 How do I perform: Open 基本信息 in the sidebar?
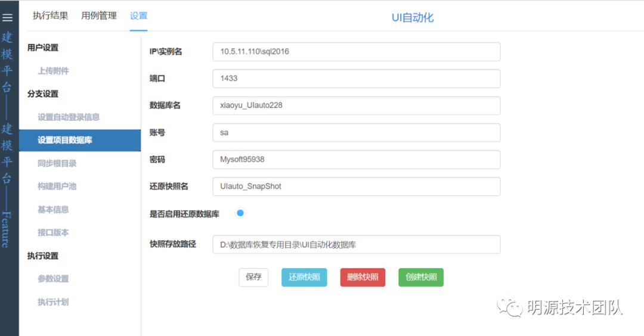click(53, 210)
